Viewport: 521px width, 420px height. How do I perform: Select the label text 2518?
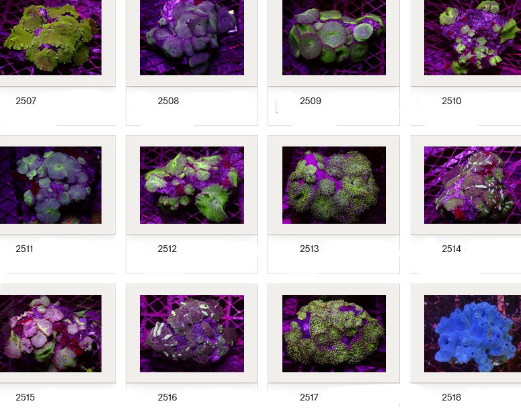451,397
